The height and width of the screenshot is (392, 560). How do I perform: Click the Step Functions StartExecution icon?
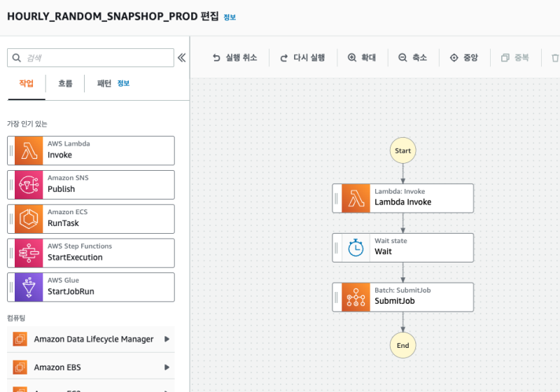[29, 253]
